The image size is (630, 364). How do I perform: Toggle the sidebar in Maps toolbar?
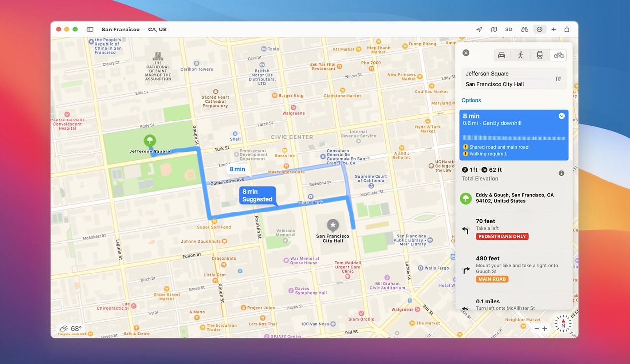click(x=90, y=30)
